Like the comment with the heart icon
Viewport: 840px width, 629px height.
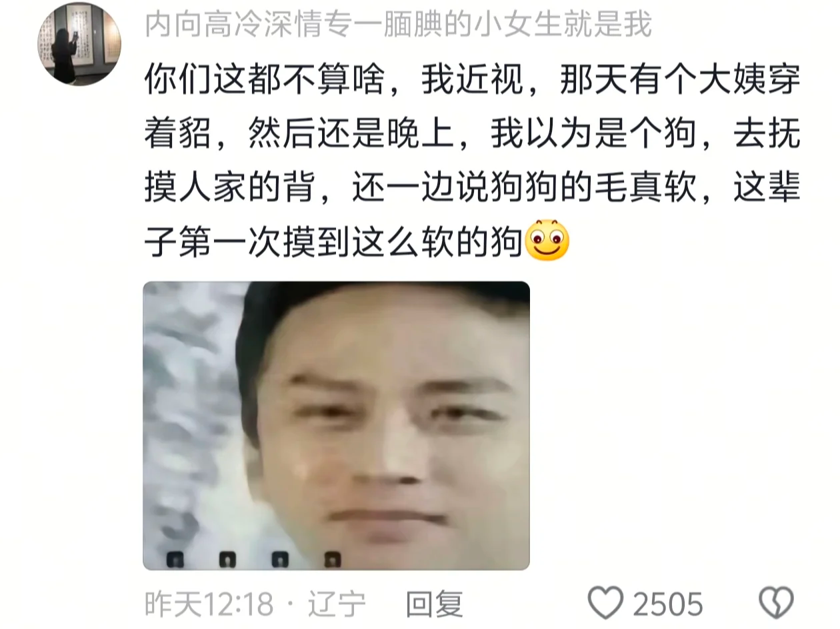click(x=605, y=604)
